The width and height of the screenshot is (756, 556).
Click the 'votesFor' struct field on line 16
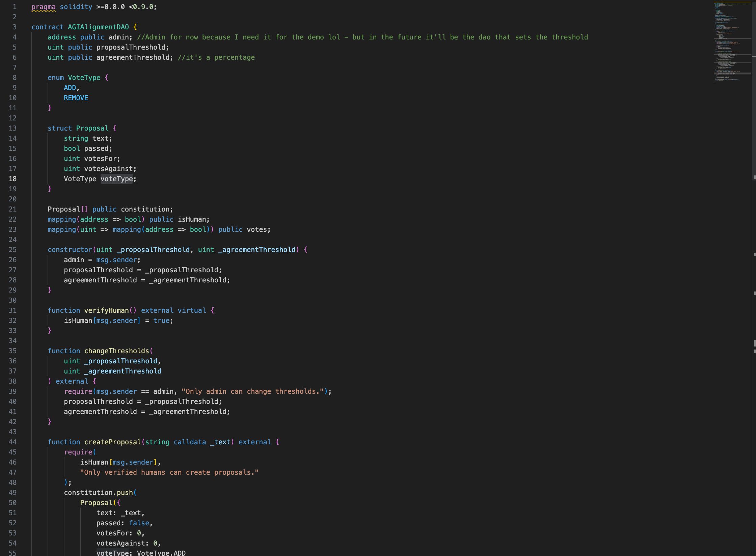click(100, 159)
